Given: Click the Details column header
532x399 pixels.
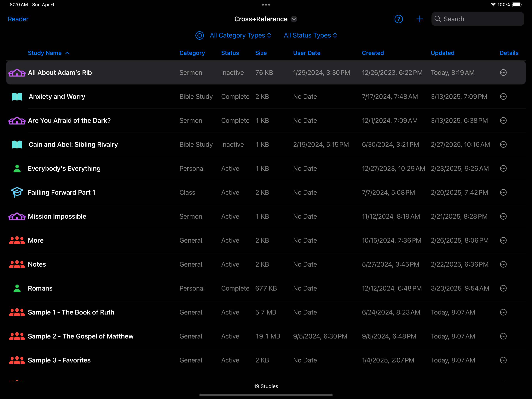Looking at the screenshot, I should pyautogui.click(x=509, y=53).
